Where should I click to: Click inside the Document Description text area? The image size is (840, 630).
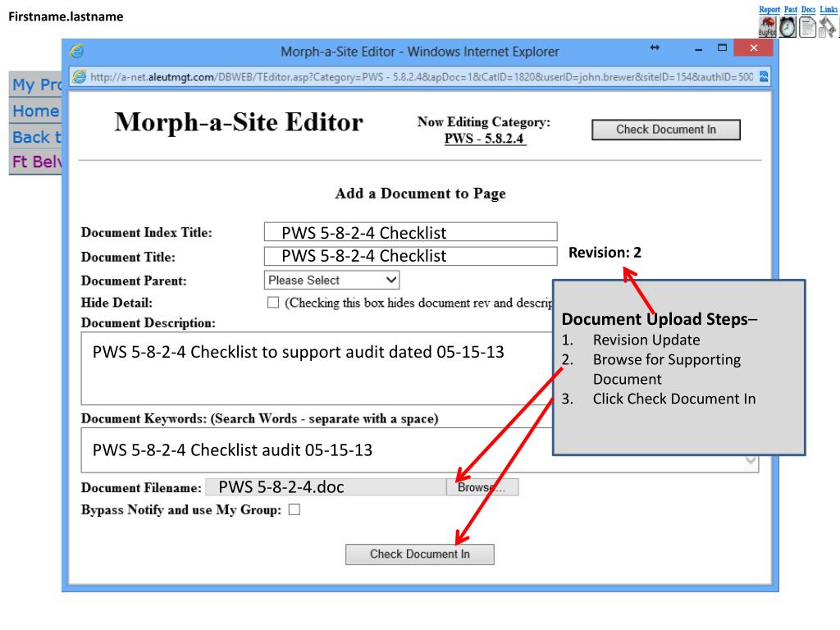(x=317, y=368)
